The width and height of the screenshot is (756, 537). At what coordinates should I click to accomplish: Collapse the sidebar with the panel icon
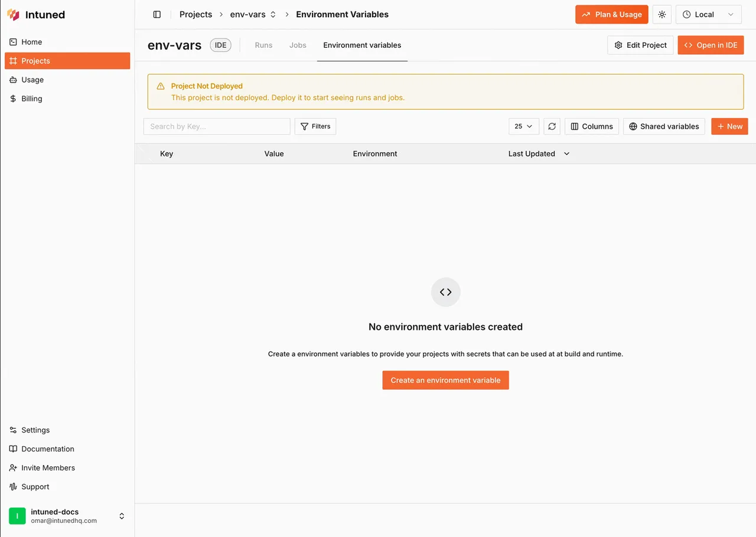[157, 15]
